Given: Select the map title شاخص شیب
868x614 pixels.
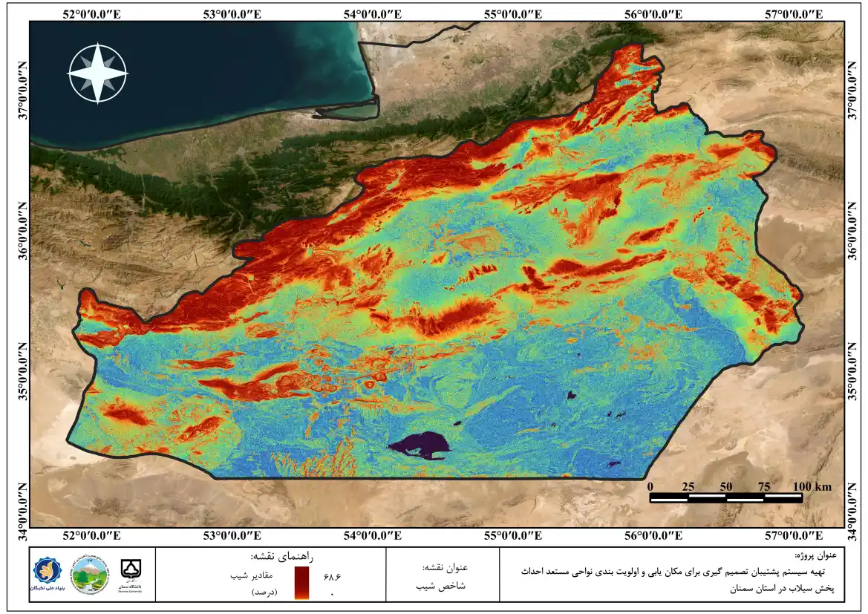Looking at the screenshot, I should pyautogui.click(x=440, y=585).
